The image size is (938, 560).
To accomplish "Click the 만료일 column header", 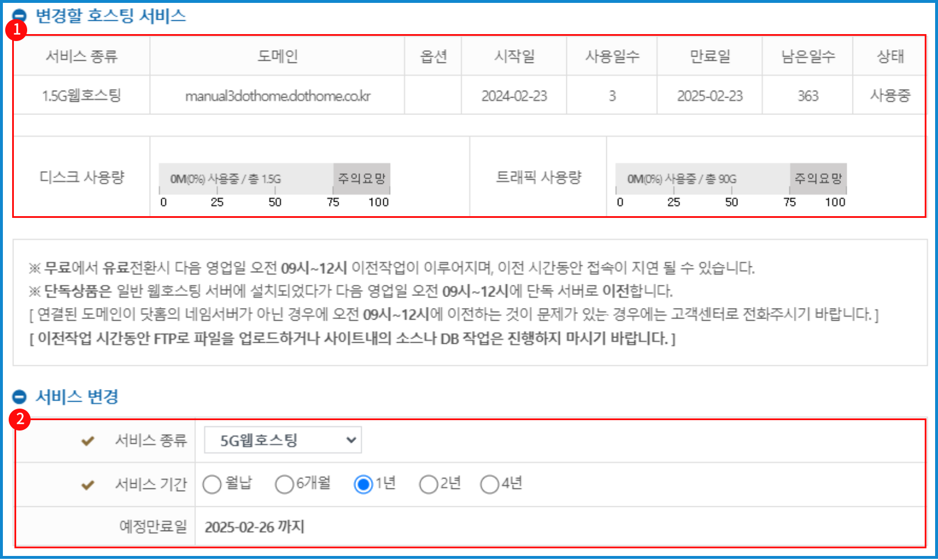I will click(710, 56).
